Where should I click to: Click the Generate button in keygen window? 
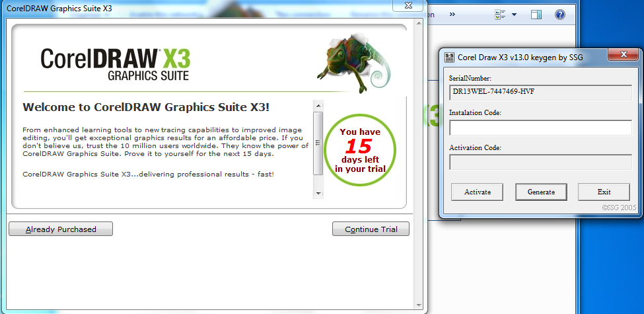(x=541, y=192)
